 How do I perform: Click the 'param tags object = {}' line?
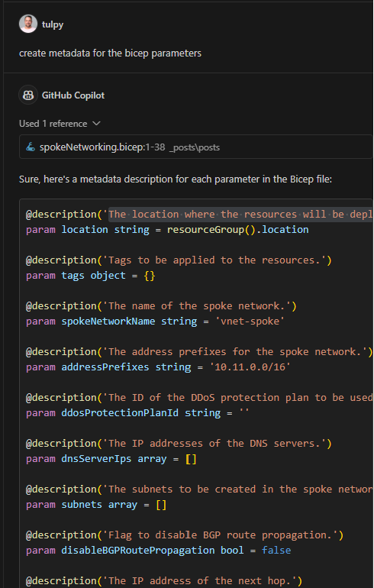click(x=91, y=275)
